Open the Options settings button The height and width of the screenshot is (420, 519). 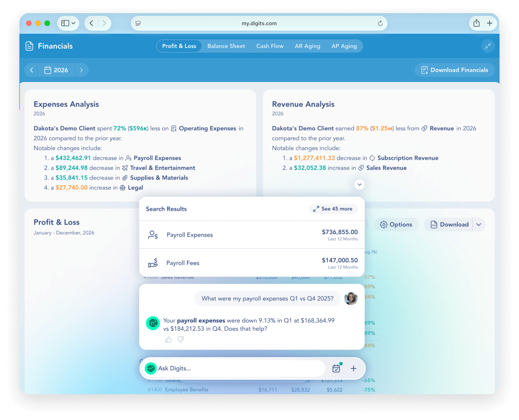click(396, 225)
